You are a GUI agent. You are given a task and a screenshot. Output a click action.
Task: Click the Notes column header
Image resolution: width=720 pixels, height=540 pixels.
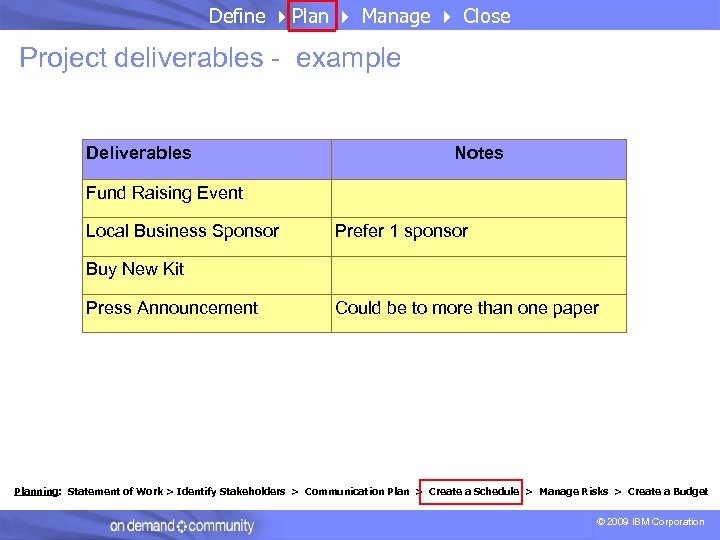(x=479, y=159)
